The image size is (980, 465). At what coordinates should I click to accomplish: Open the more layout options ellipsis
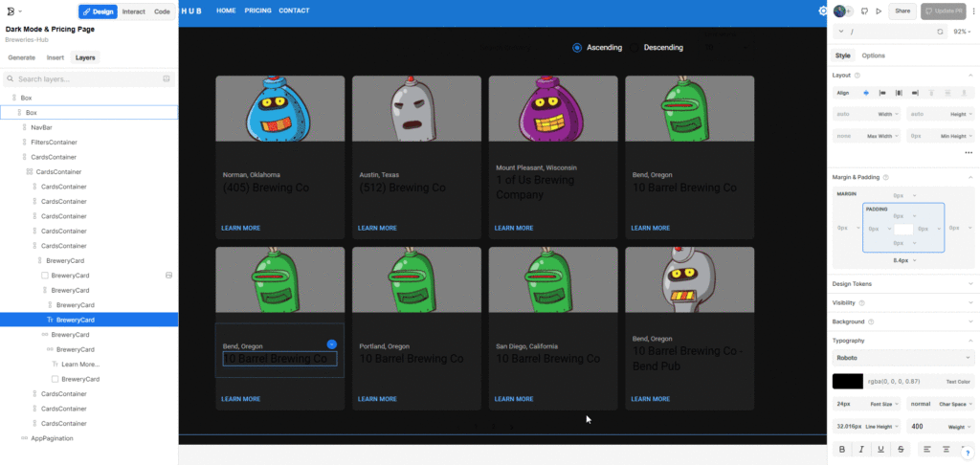pyautogui.click(x=968, y=152)
